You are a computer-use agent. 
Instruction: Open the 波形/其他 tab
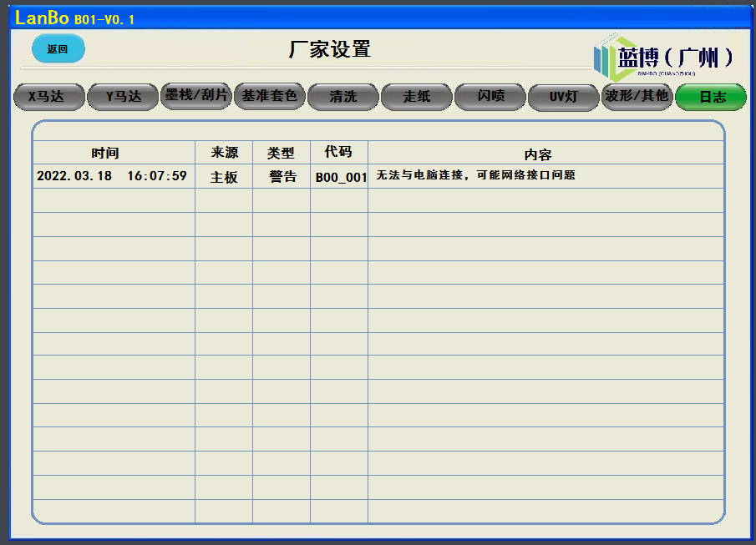pos(637,96)
